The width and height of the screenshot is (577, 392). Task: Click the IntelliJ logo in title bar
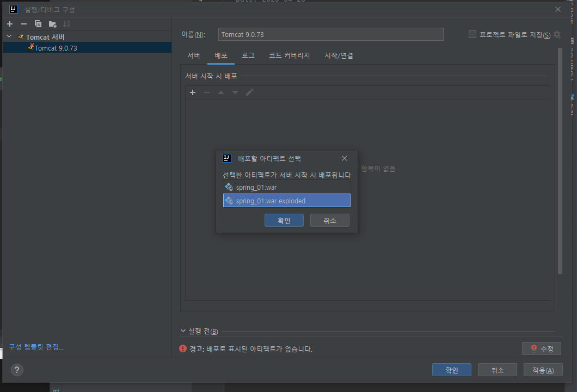coord(13,9)
